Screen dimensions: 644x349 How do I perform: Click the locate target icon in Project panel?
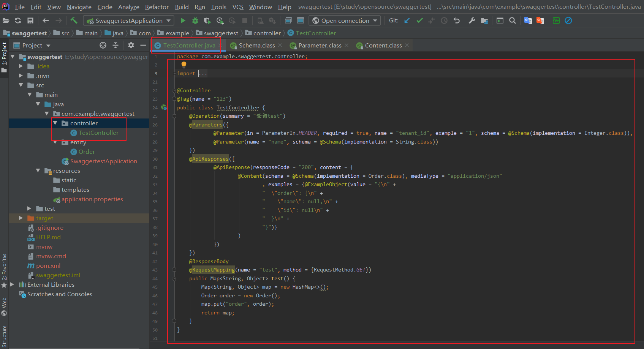tap(103, 46)
